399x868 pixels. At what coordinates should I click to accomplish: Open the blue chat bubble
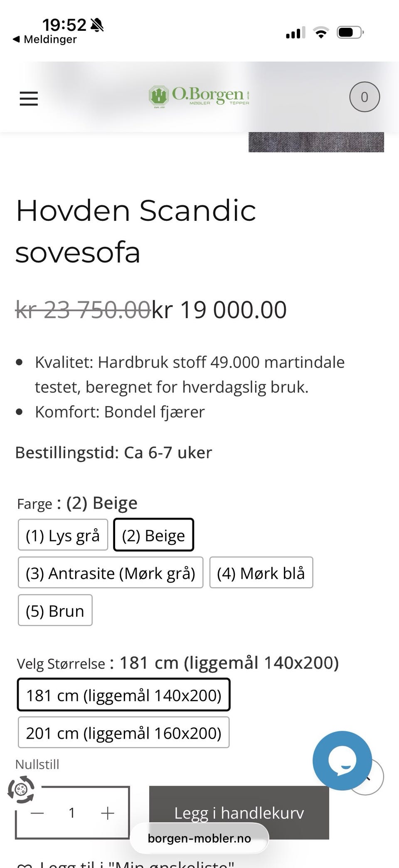point(342,760)
